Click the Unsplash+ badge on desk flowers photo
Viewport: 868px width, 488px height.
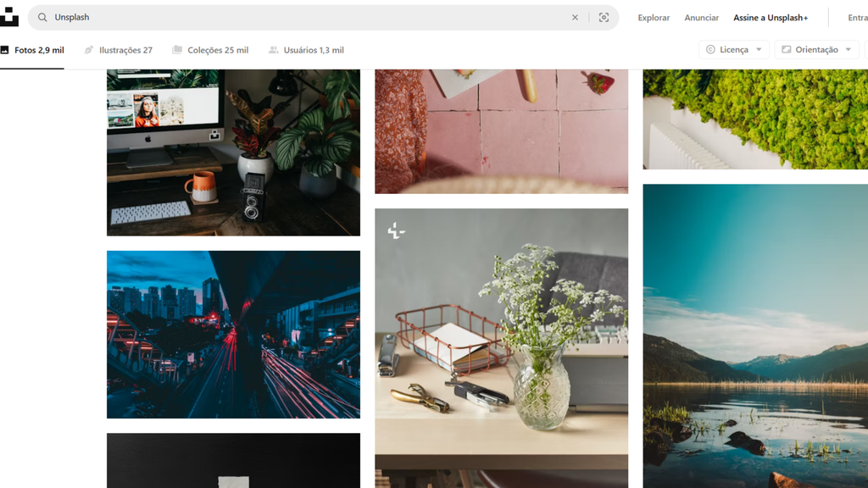[396, 230]
